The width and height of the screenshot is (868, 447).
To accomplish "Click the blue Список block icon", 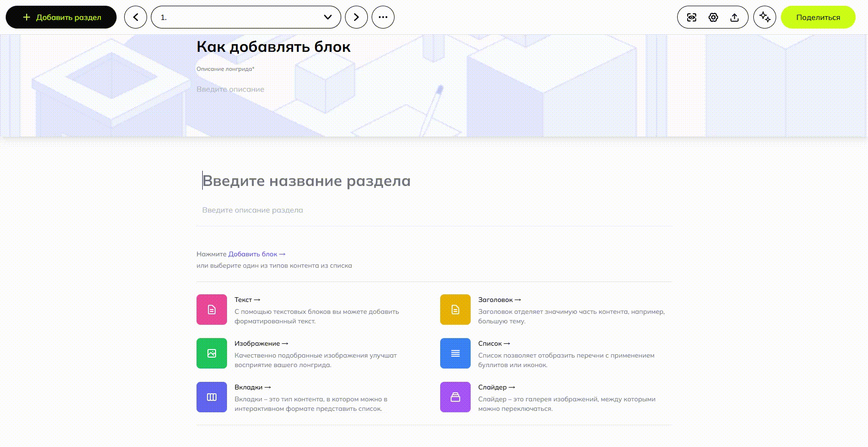I will tap(455, 353).
